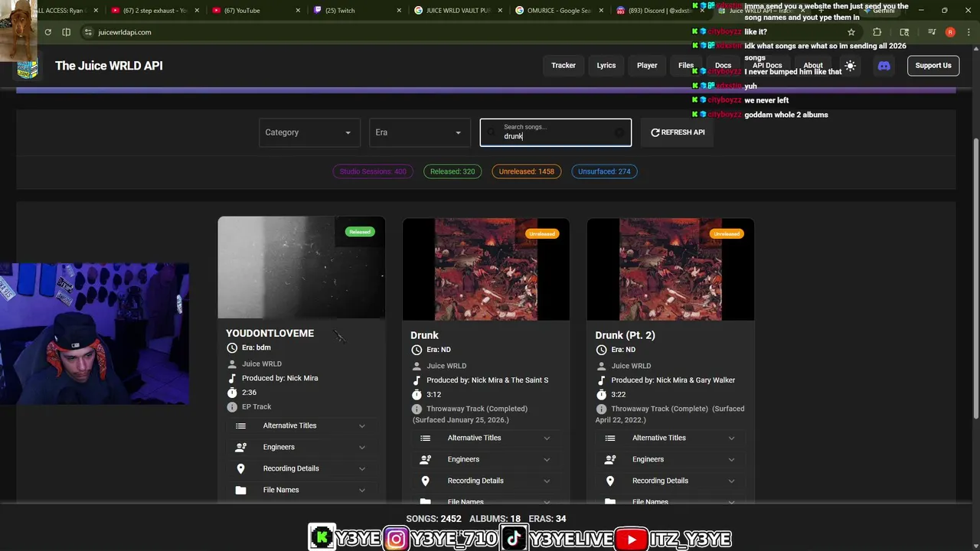Toggle the Studio Sessions: 400 filter chip

click(373, 171)
